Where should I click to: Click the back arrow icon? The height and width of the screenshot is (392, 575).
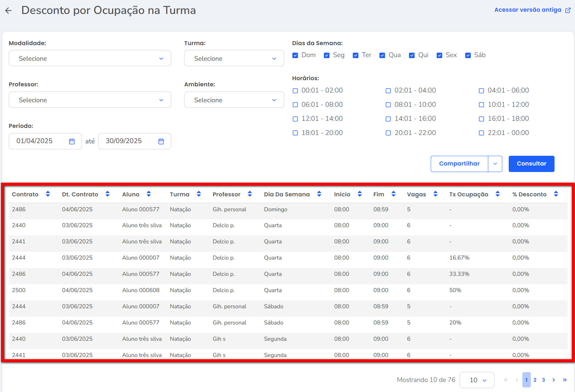[x=8, y=11]
